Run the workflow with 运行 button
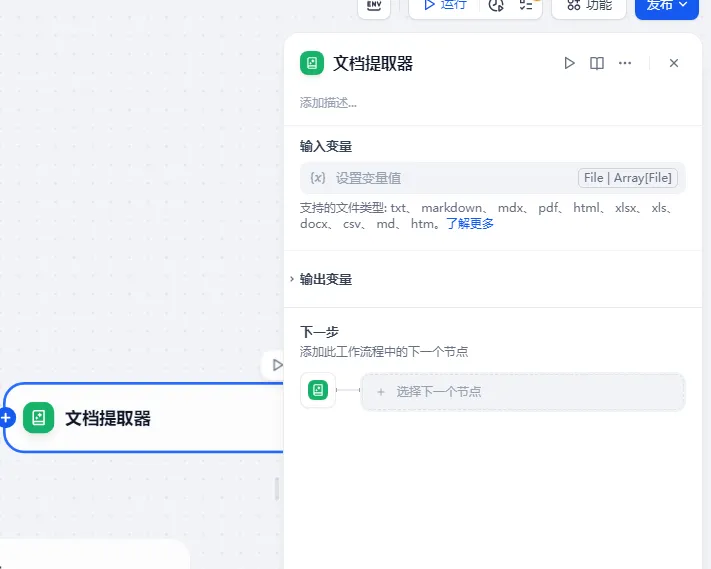This screenshot has width=711, height=569. (445, 6)
